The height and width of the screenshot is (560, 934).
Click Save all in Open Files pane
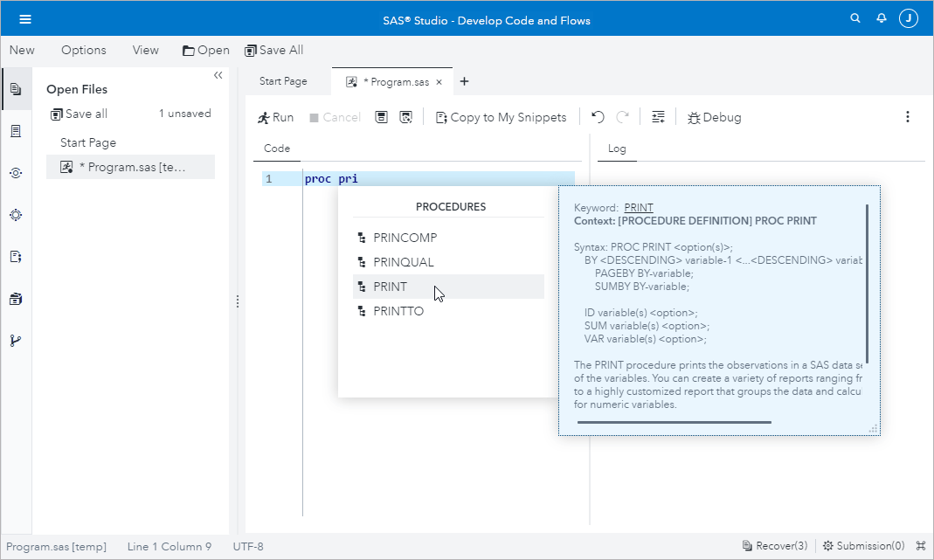80,114
